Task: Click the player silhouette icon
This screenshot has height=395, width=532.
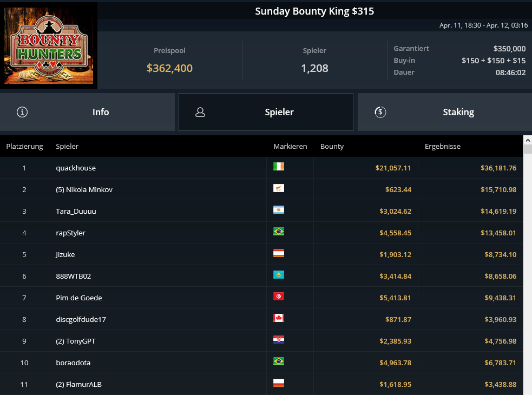Action: pyautogui.click(x=200, y=112)
